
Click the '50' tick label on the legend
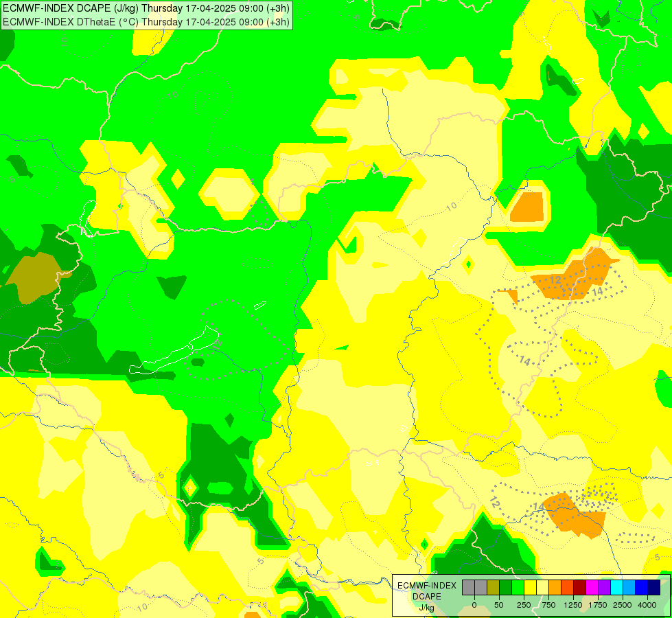[499, 605]
